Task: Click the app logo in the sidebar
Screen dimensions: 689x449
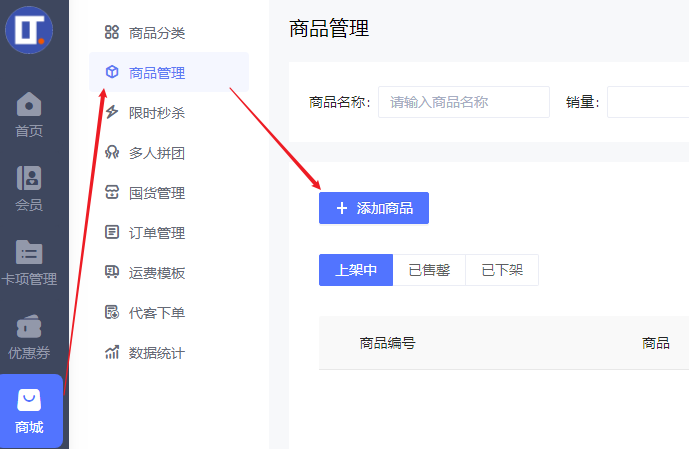Action: tap(29, 30)
